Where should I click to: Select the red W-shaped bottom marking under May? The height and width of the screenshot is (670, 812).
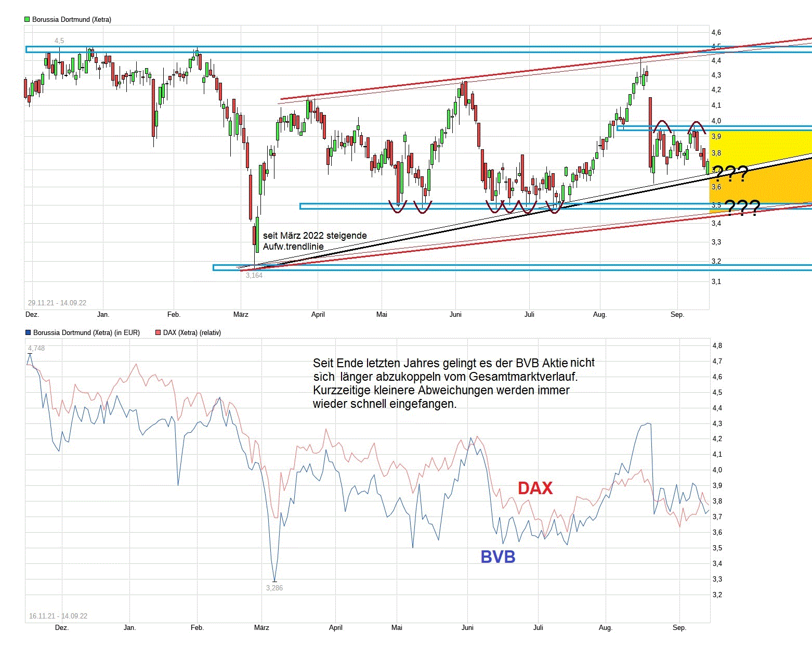click(x=411, y=205)
